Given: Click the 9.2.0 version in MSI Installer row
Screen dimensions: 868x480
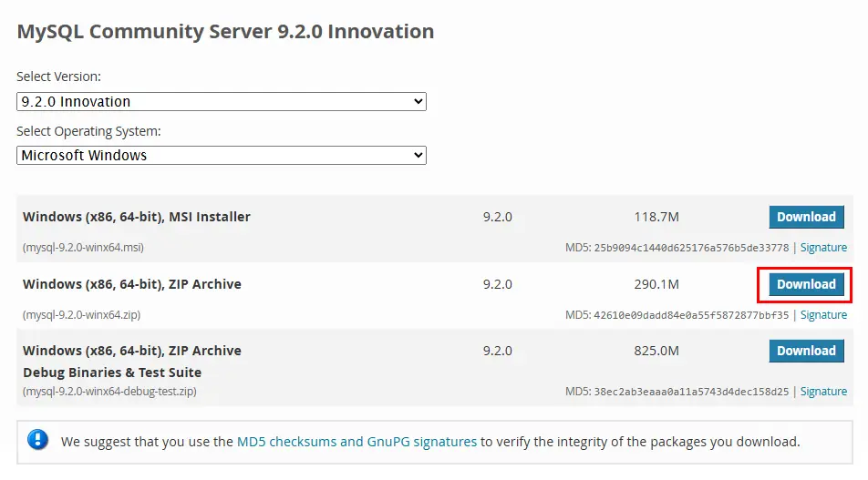Looking at the screenshot, I should click(498, 217).
